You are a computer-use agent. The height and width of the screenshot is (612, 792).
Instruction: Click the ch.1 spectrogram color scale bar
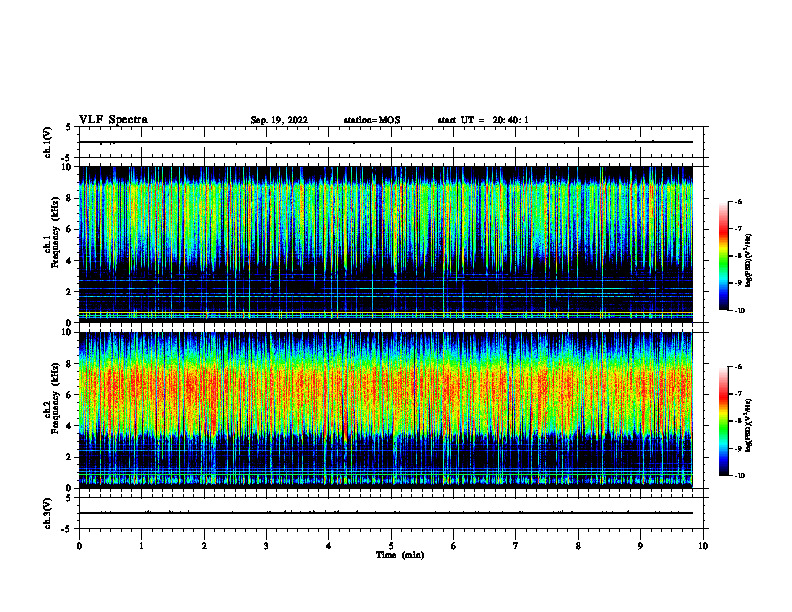(723, 256)
